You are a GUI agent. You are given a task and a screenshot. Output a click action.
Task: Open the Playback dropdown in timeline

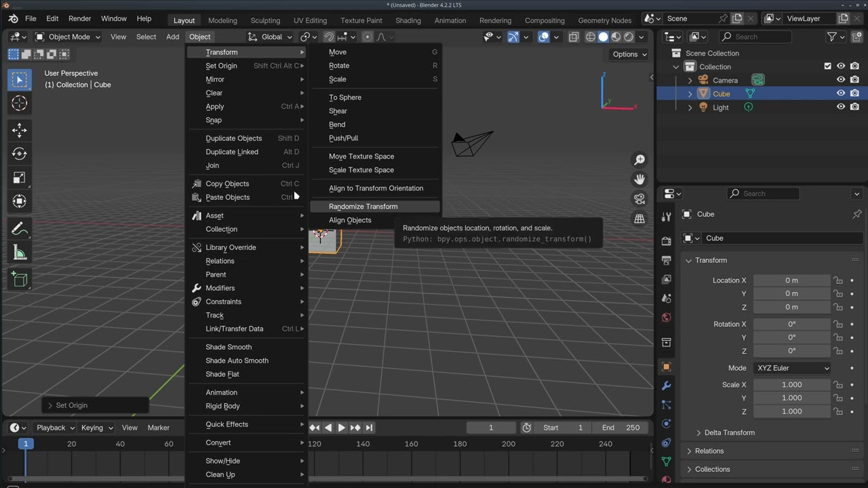(55, 428)
